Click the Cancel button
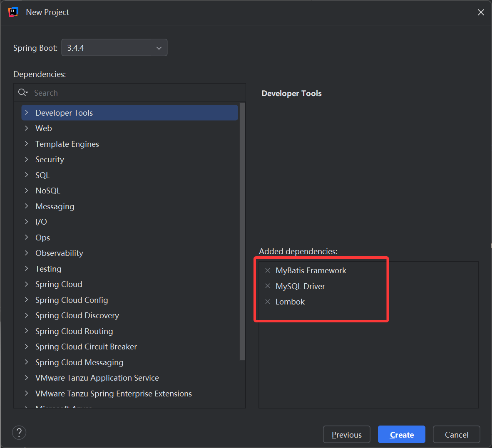Viewport: 492px width, 448px height. point(457,435)
